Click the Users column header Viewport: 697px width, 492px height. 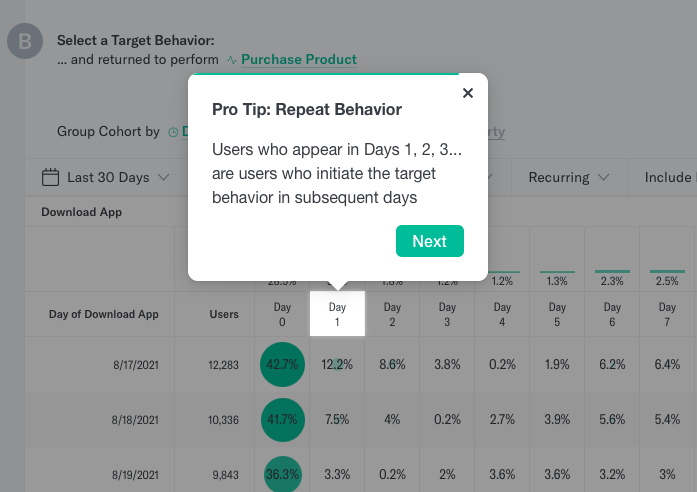(x=224, y=314)
